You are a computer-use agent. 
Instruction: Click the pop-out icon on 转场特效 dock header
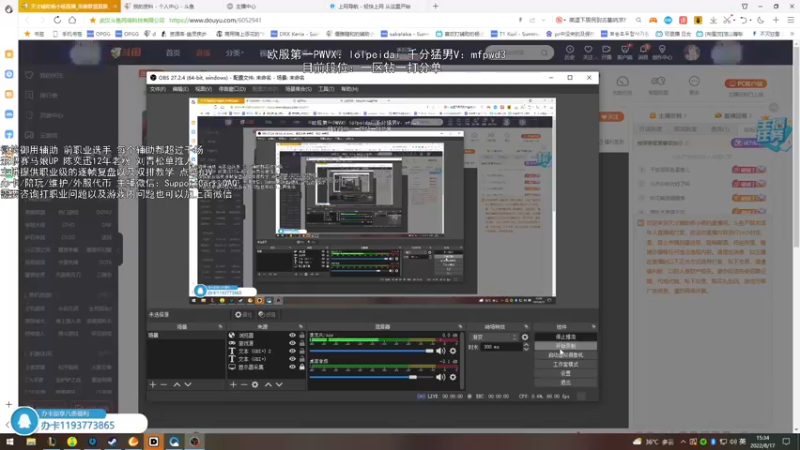click(x=526, y=327)
